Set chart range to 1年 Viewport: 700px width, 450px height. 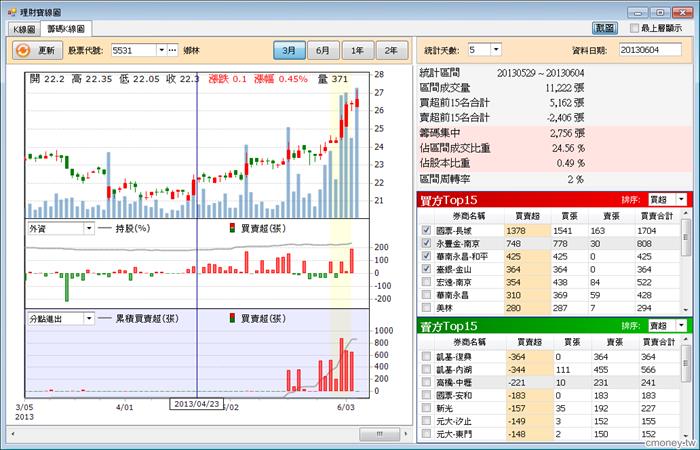tap(357, 49)
